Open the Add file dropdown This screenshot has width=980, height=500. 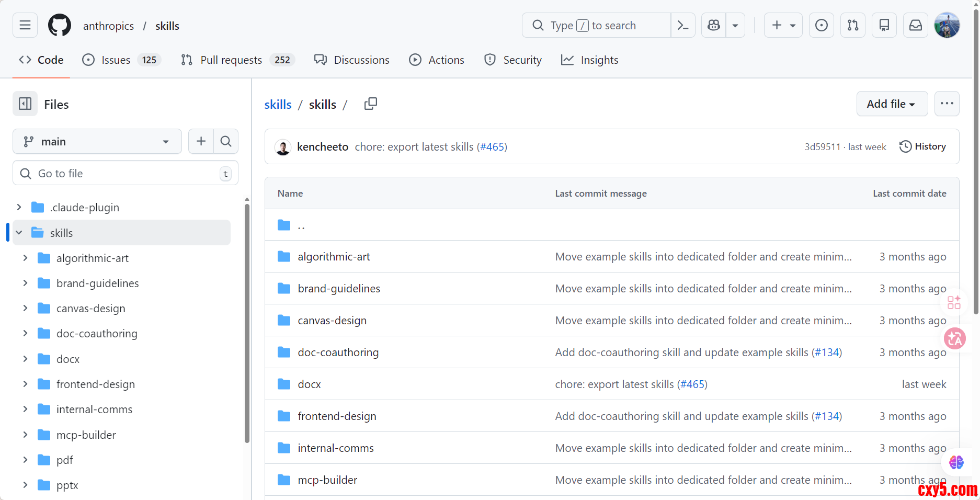(x=892, y=104)
